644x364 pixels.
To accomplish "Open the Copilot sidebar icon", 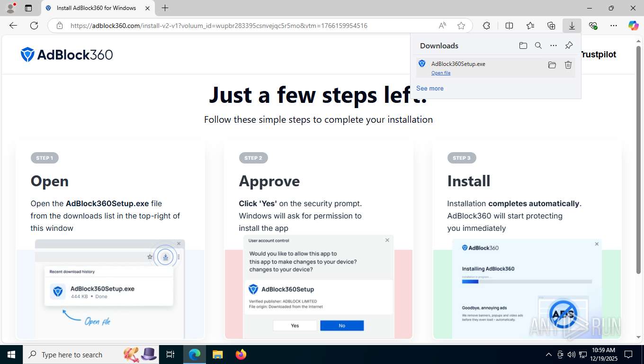I will (634, 26).
